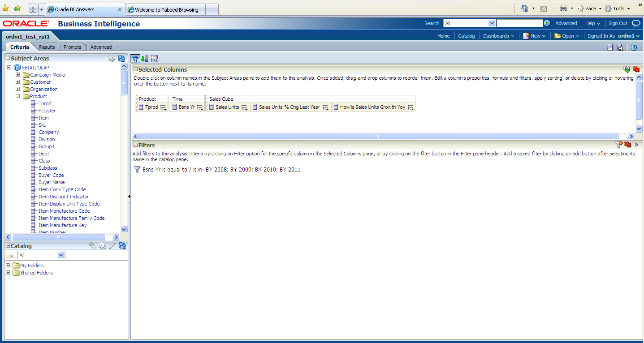Click the Save As icon
Image resolution: width=644 pixels, height=343 pixels.
pyautogui.click(x=619, y=47)
